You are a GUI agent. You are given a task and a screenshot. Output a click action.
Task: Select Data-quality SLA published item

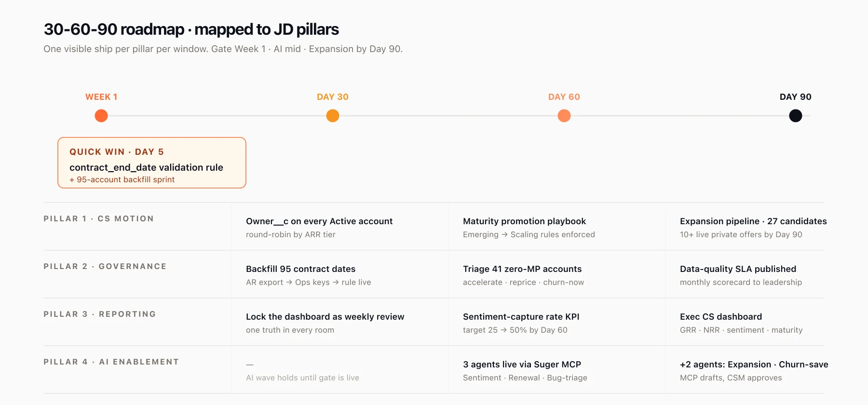tap(738, 269)
